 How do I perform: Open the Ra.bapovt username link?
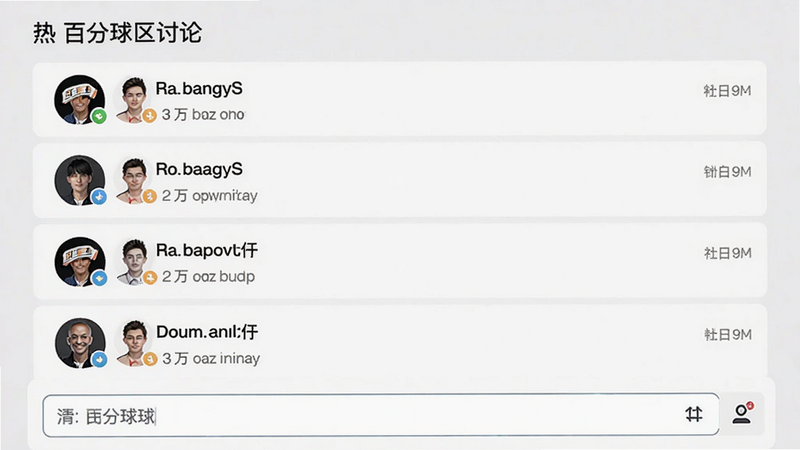(207, 251)
